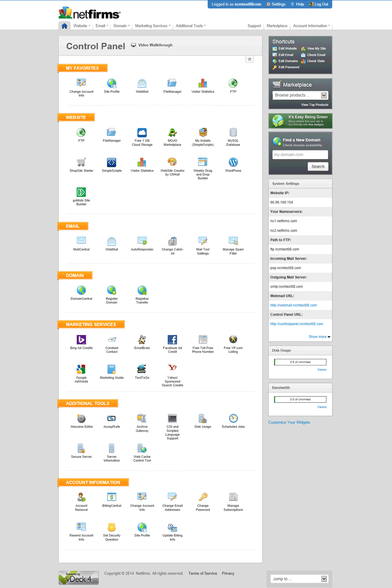This screenshot has height=588, width=392.
Task: Expand Website navigation menu
Action: 82,26
